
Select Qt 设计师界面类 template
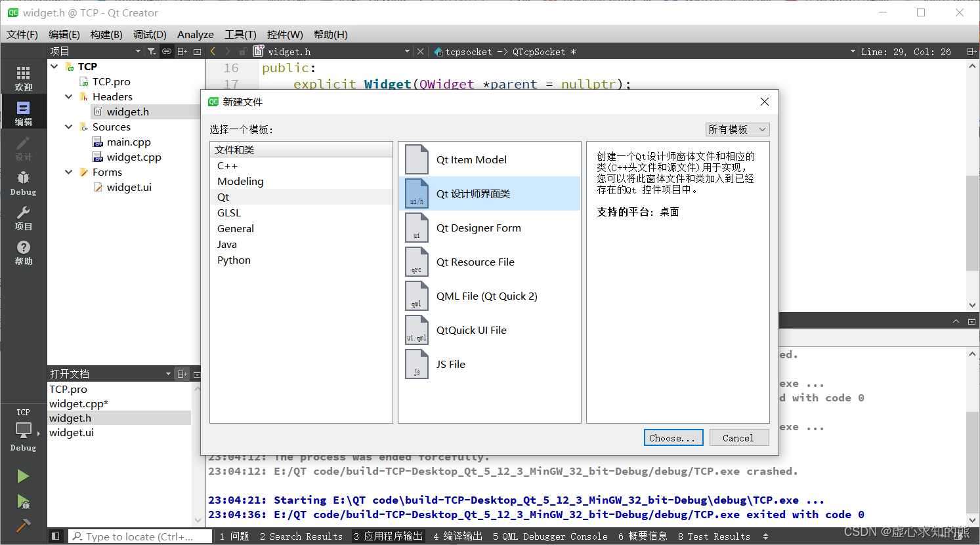[x=489, y=193]
